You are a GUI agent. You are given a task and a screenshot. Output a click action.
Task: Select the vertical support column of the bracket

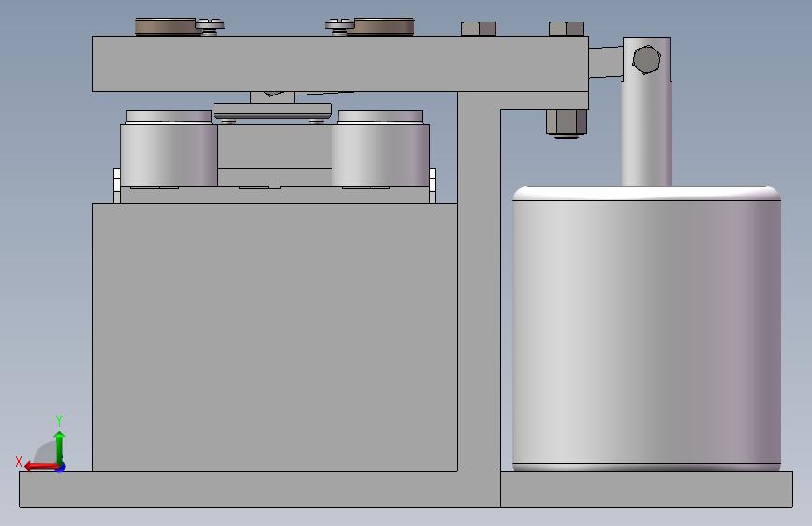[479, 290]
